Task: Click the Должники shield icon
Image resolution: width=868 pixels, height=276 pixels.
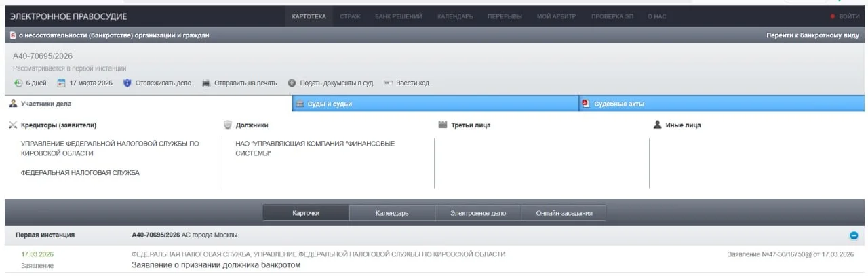Action: [228, 125]
